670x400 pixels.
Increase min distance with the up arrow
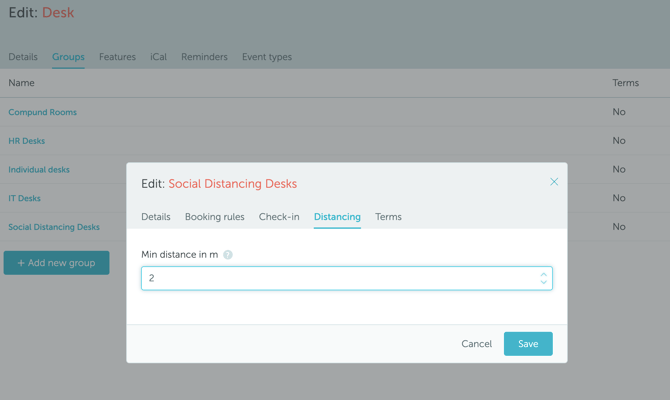click(x=543, y=274)
